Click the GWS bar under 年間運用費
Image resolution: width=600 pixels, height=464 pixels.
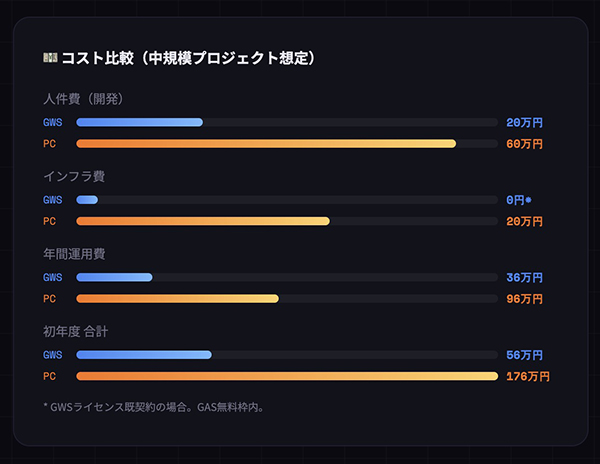[115, 277]
